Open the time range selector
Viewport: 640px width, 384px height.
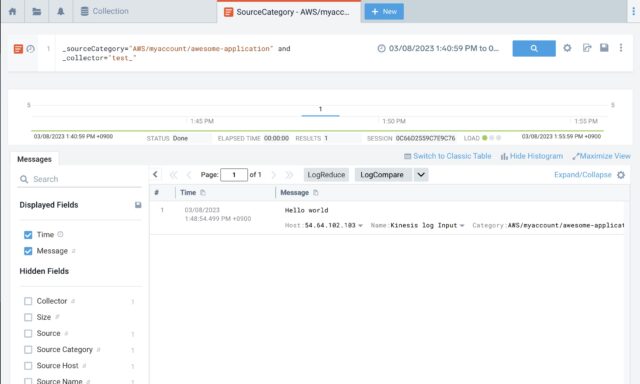coord(438,48)
